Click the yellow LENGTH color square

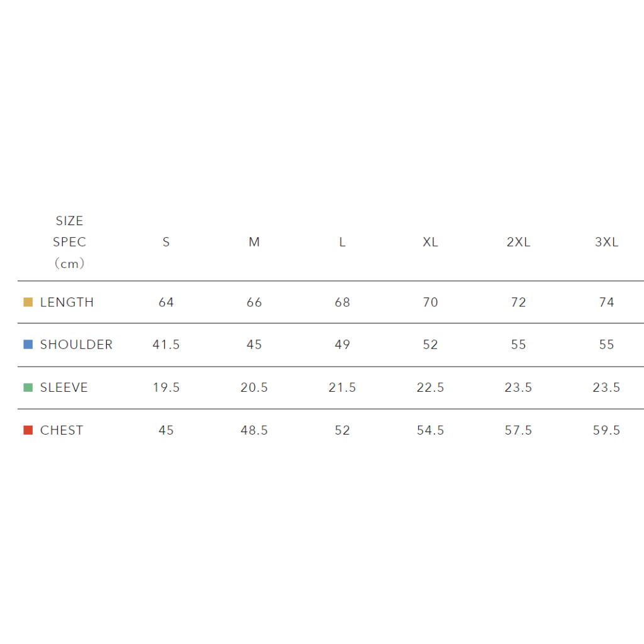(x=28, y=303)
